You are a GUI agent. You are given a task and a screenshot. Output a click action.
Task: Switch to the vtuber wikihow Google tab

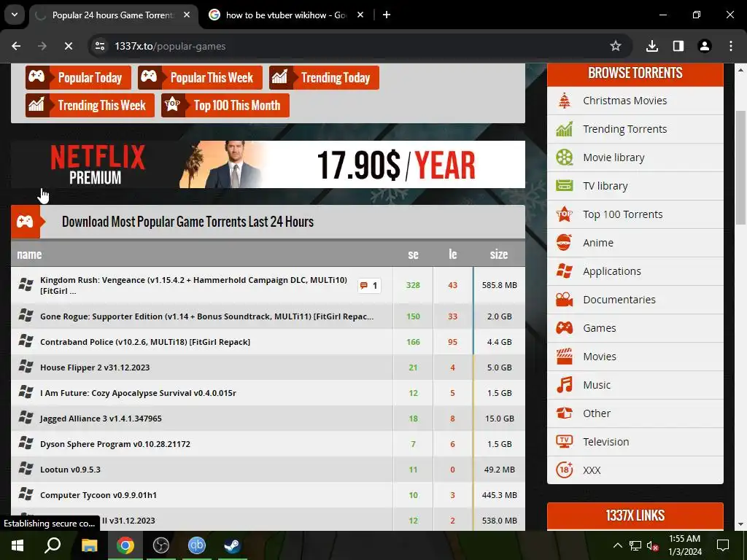pyautogui.click(x=285, y=15)
